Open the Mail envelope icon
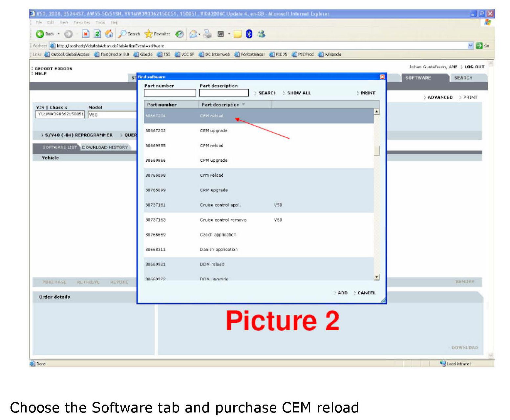This screenshot has height=420, width=510. pos(194,34)
